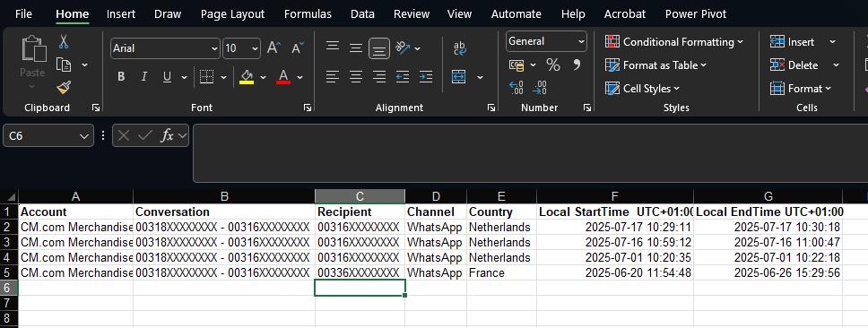Open font color dropdown arrow

[300, 77]
